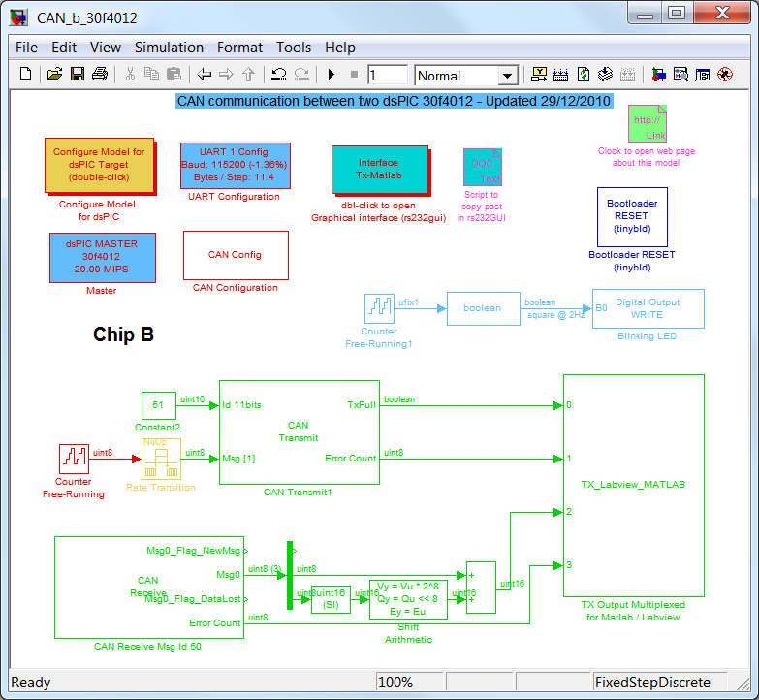The image size is (759, 700).
Task: Click the DOC Text script block
Action: coord(483,167)
